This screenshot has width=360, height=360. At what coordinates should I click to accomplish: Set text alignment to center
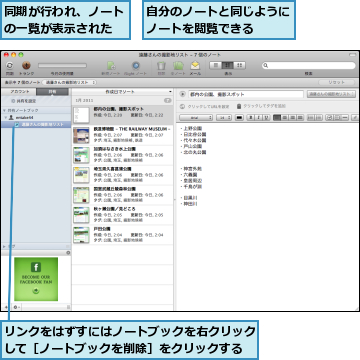tap(284, 117)
